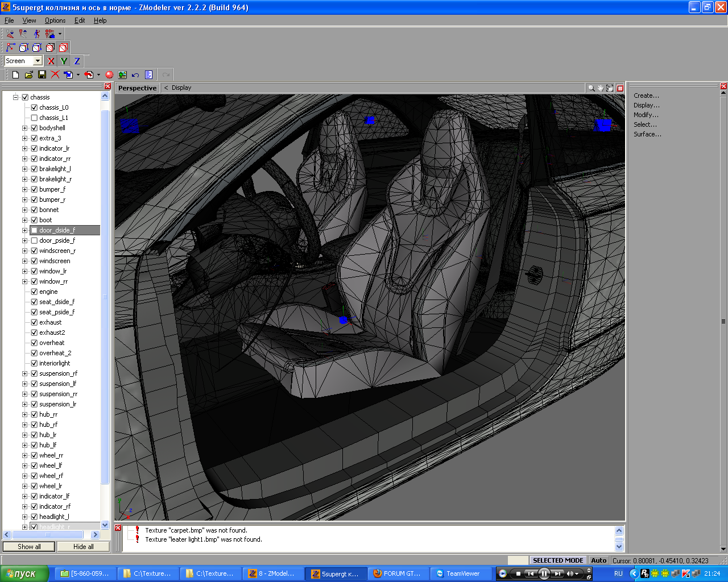Uncheck the bodyshell visibility checkbox
The height and width of the screenshot is (582, 728).
coord(34,128)
